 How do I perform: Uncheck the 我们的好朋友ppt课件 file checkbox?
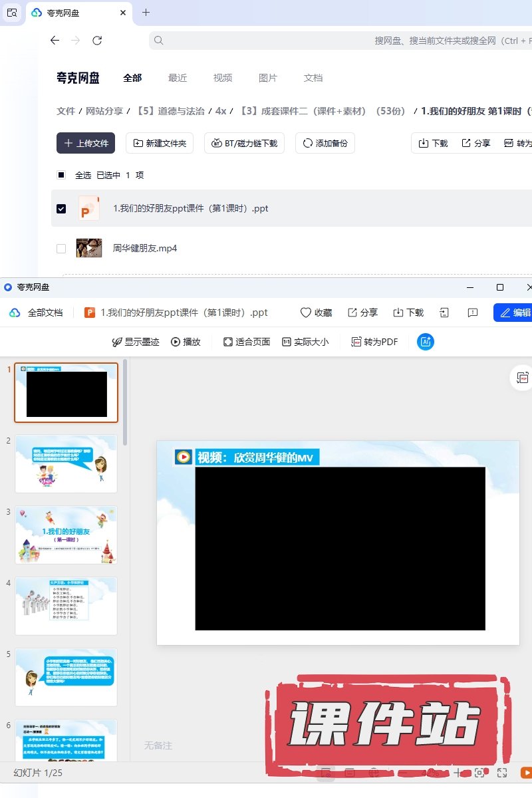(61, 209)
